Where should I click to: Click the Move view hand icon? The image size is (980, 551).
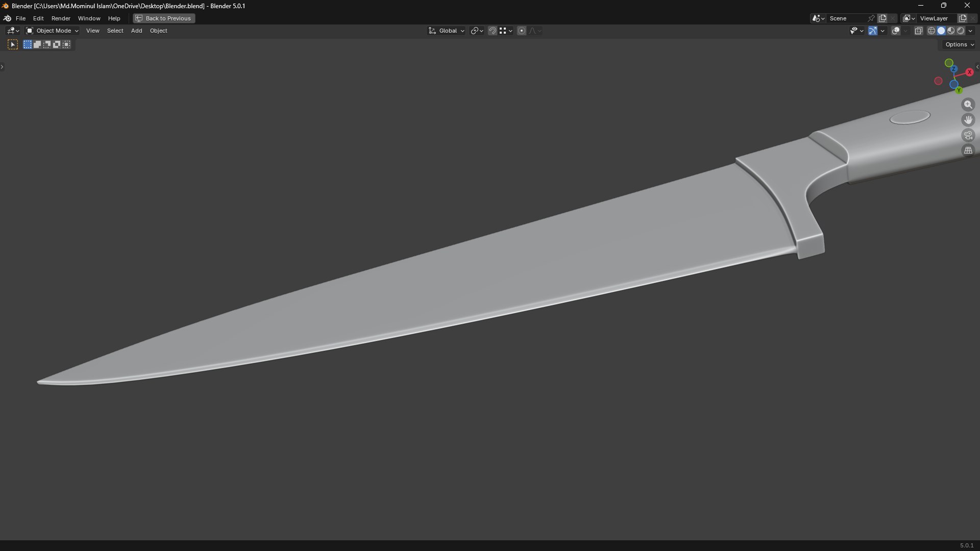pos(968,120)
